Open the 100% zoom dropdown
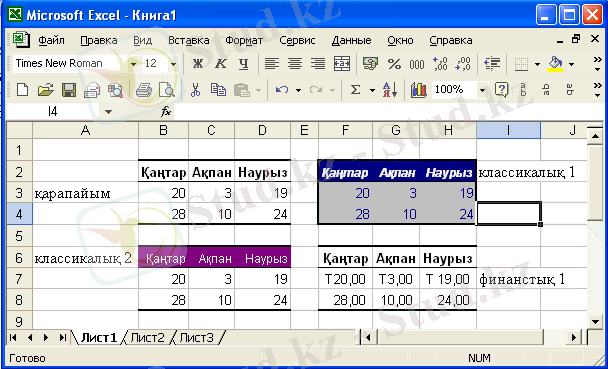 point(482,90)
